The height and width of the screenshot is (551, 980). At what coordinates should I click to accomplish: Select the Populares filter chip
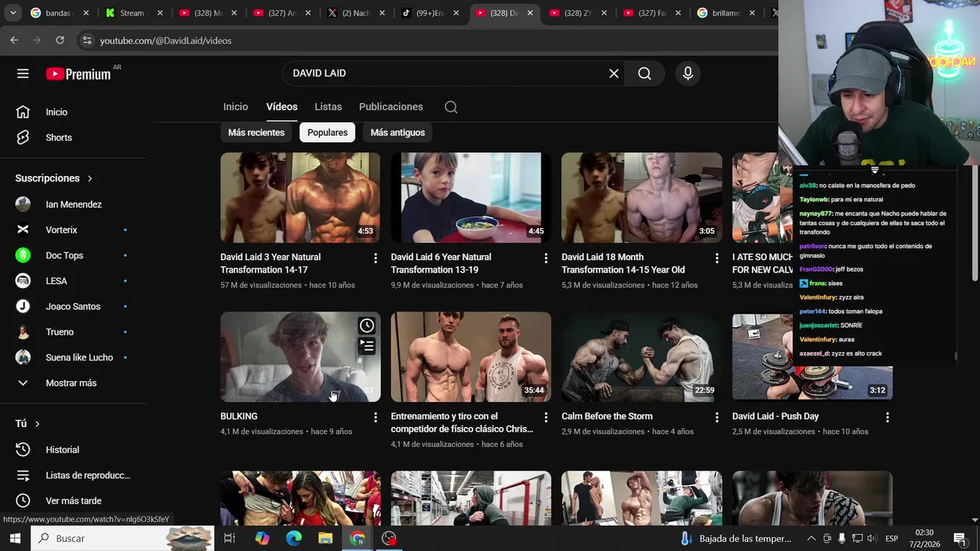[328, 132]
